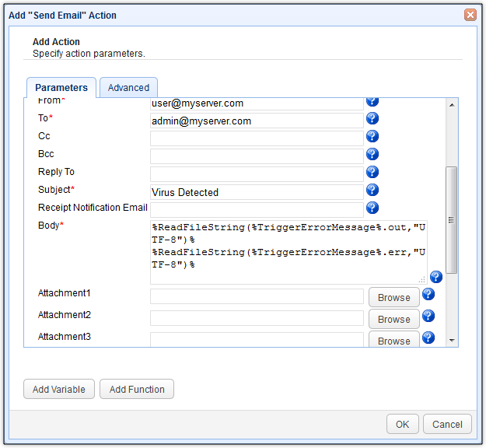The width and height of the screenshot is (486, 448).
Task: Click the Add Function button
Action: [x=137, y=389]
